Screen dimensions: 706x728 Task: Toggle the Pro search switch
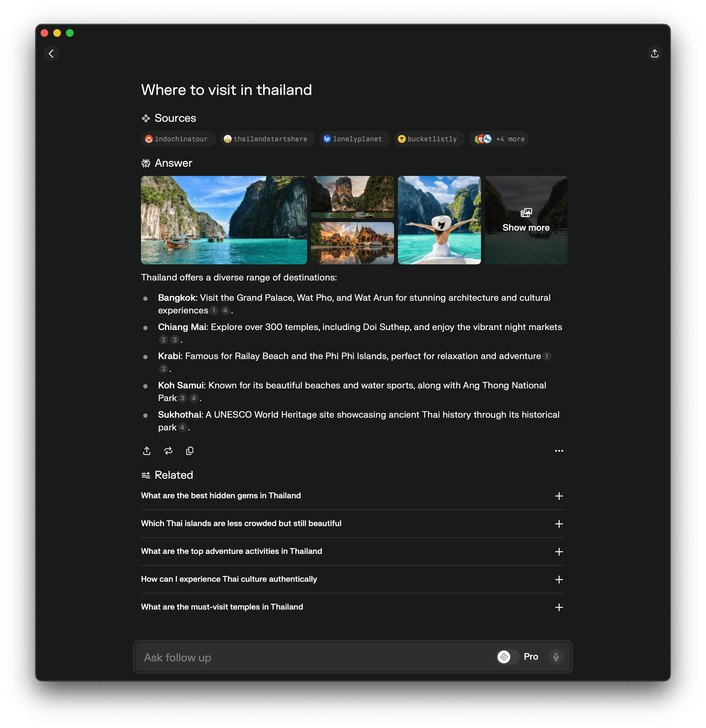pos(507,657)
